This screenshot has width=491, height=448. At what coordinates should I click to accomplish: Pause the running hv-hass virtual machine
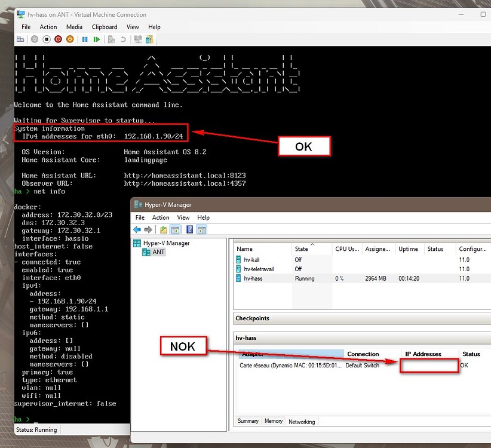pyautogui.click(x=85, y=39)
